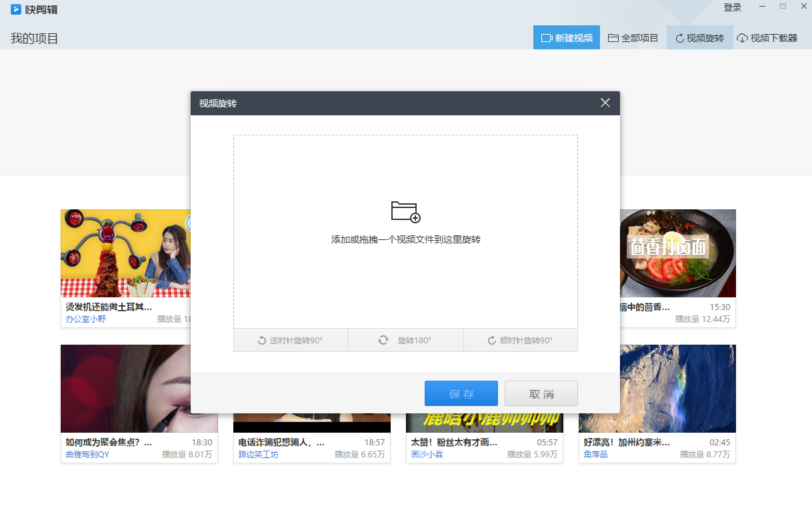Image resolution: width=812 pixels, height=506 pixels.
Task: Visit the 路边笑工坊 channel link
Action: [x=259, y=455]
